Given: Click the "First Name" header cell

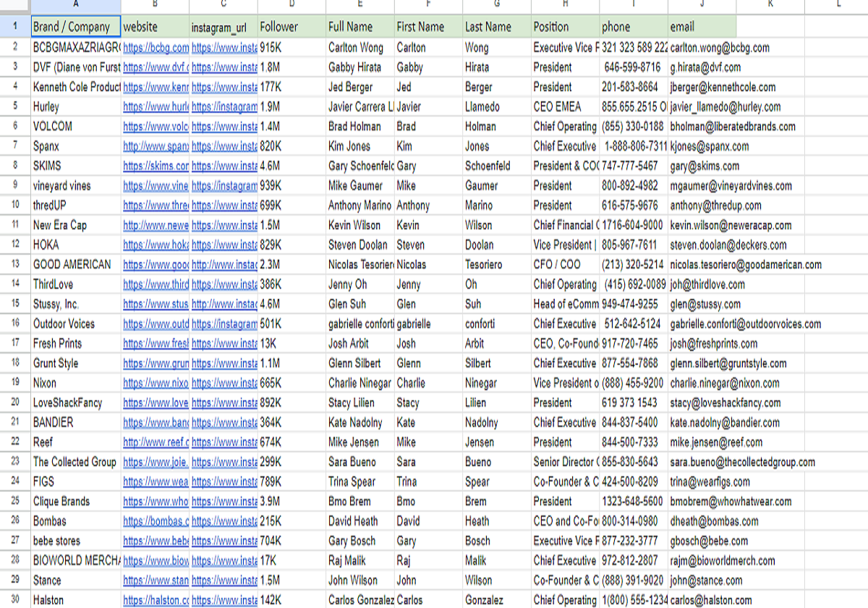Looking at the screenshot, I should click(428, 27).
